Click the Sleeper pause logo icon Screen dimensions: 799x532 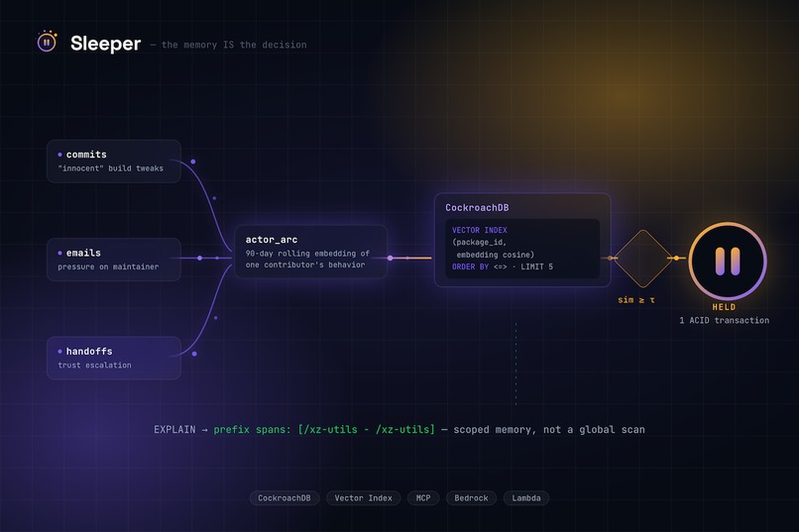[x=47, y=42]
